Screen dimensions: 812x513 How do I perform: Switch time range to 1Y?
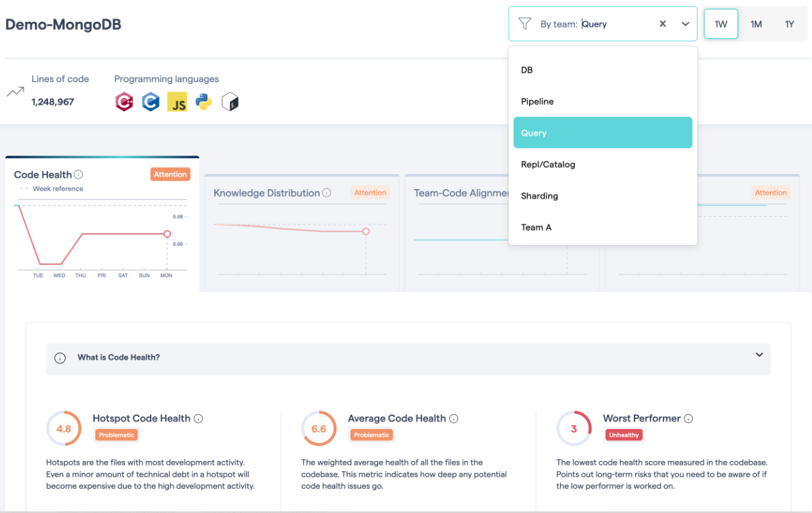(x=790, y=24)
